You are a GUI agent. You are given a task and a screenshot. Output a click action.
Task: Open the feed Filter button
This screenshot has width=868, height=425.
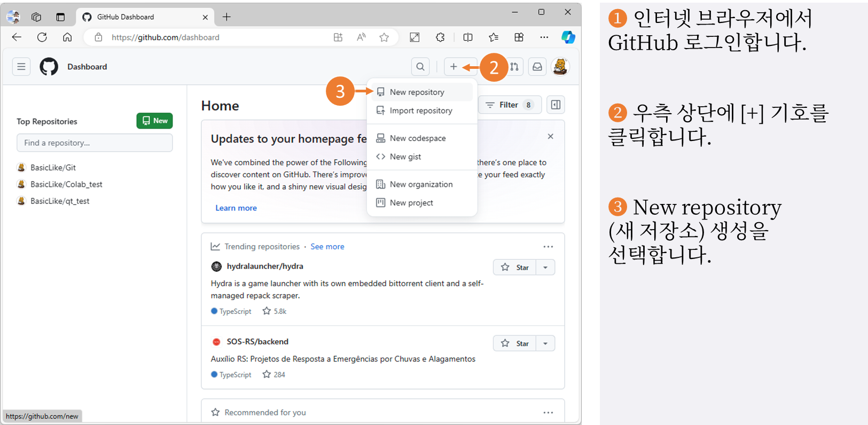[510, 105]
